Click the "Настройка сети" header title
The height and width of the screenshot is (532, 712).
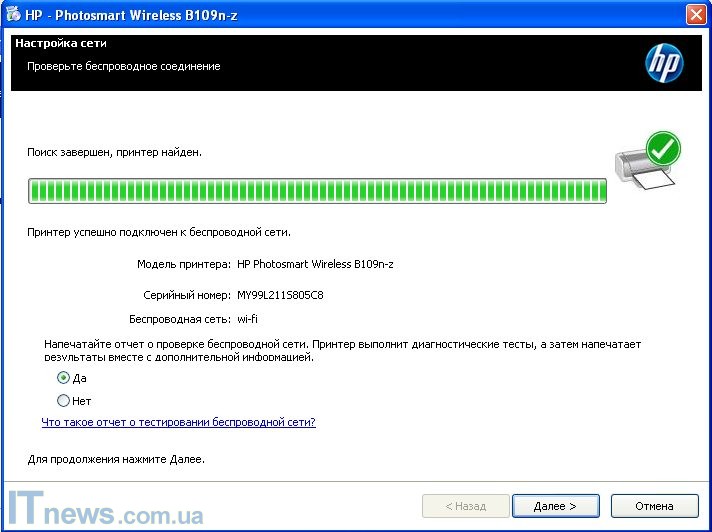click(x=60, y=44)
